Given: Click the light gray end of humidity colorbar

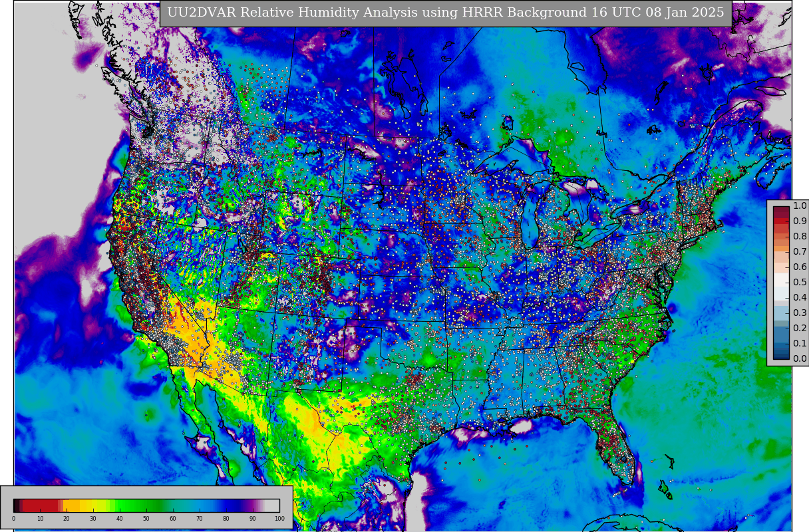Looking at the screenshot, I should (x=271, y=505).
